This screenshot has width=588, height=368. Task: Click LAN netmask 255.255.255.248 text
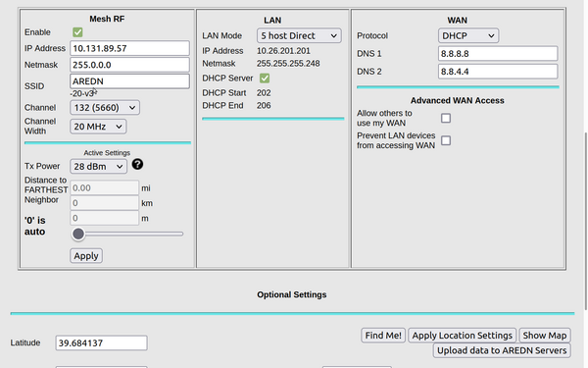[x=288, y=64]
